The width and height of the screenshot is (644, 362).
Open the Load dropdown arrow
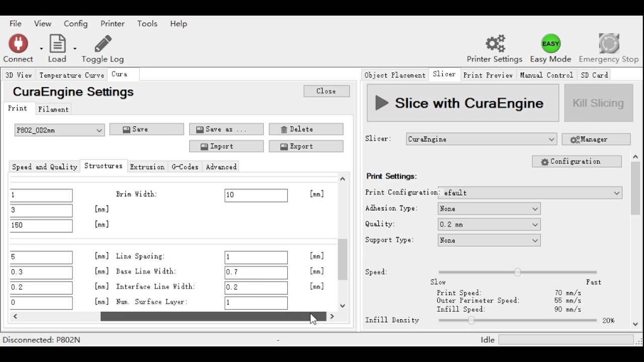(x=75, y=49)
